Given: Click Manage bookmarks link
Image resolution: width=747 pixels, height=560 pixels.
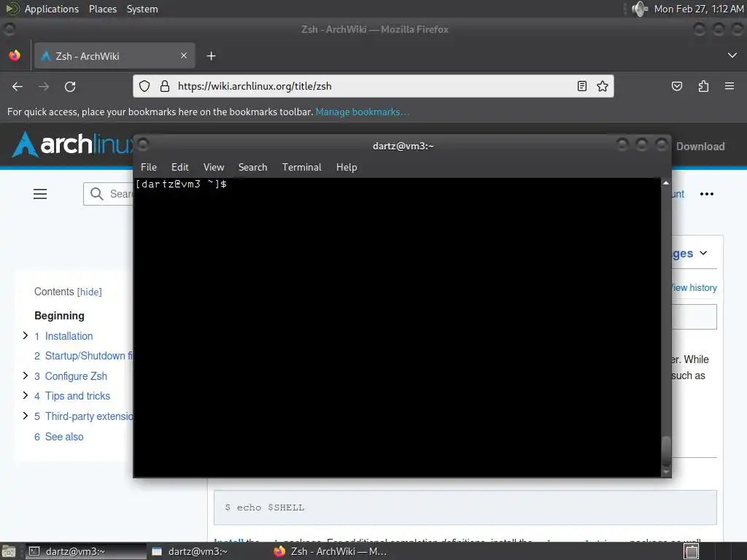Looking at the screenshot, I should pos(362,112).
